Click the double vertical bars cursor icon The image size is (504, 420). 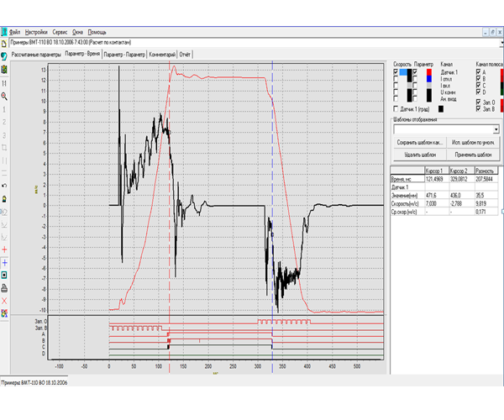point(4,83)
